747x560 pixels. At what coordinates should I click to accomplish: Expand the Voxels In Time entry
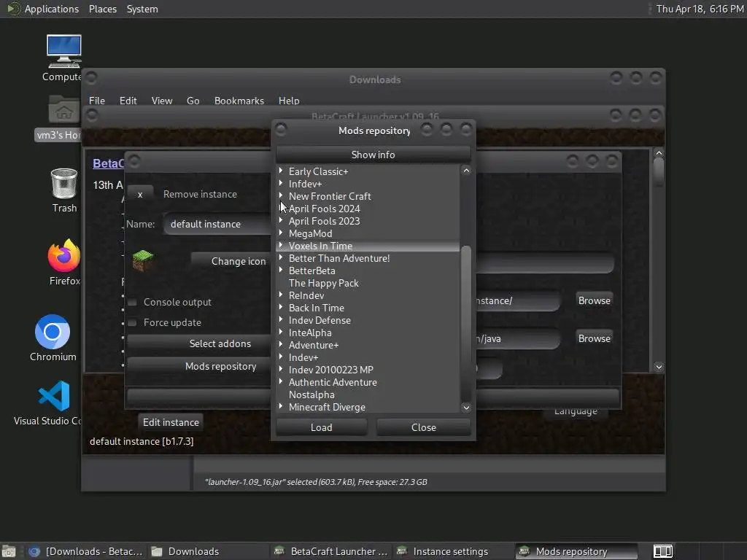[281, 245]
